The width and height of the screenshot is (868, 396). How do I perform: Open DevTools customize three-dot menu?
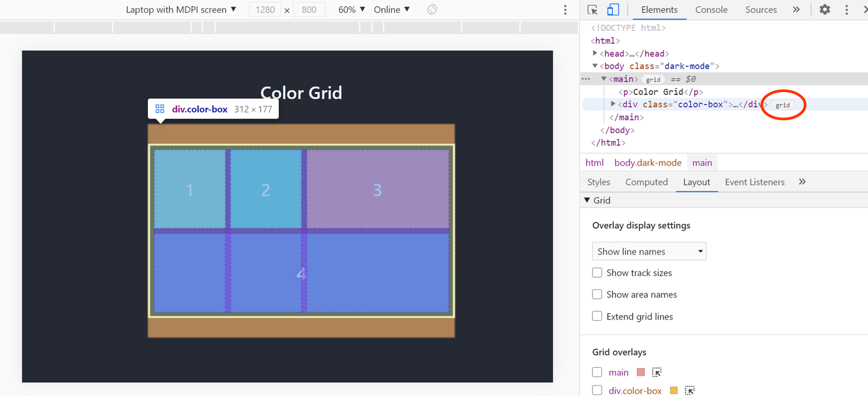tap(846, 10)
